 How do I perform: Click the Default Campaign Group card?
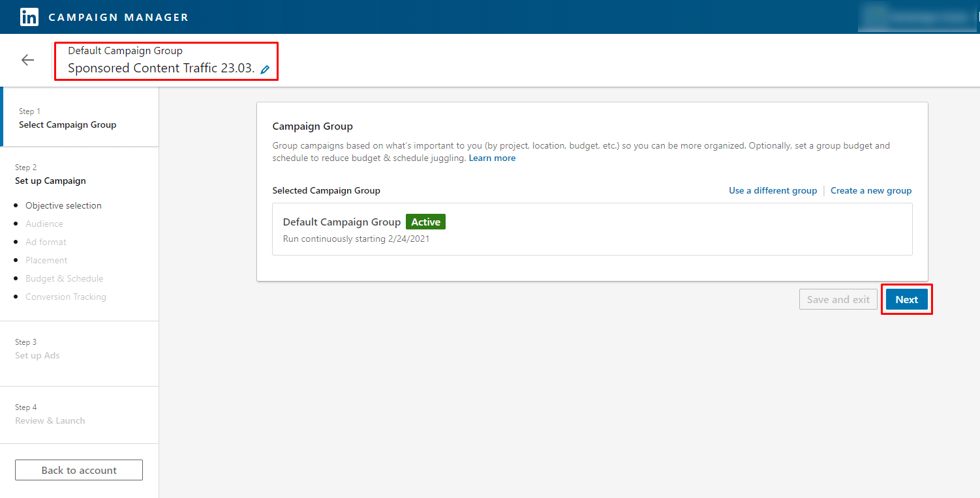592,229
